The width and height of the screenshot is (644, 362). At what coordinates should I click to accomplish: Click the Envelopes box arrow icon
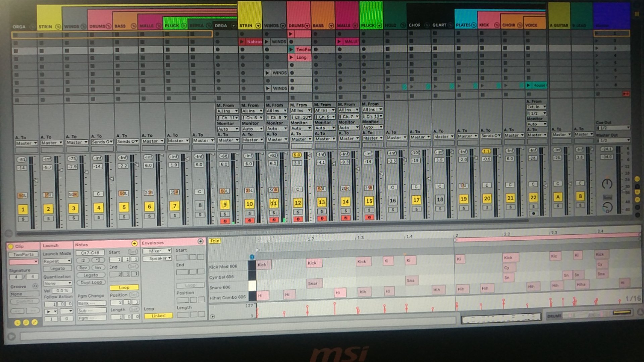201,241
